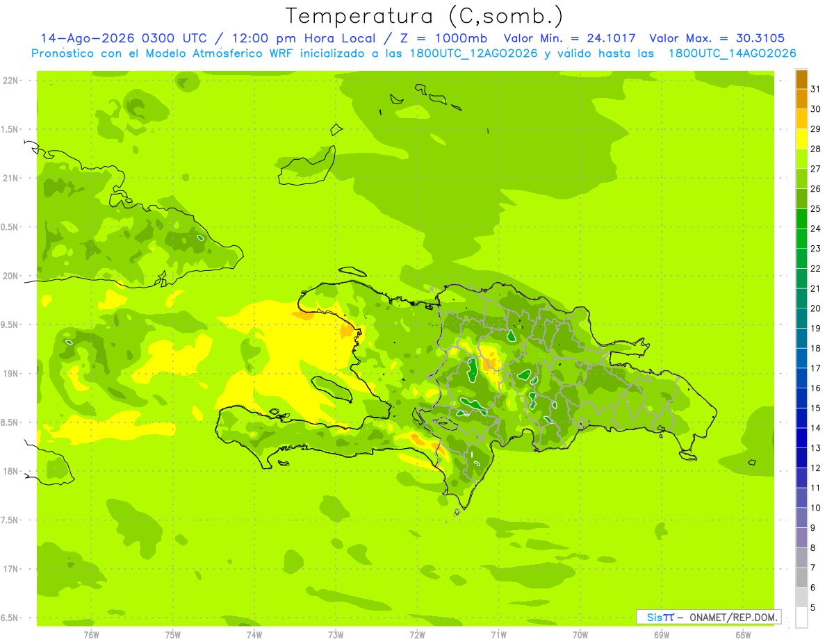The width and height of the screenshot is (834, 644).
Task: Click the "1800UTC_14AGO2026" valid-until time
Action: [732, 53]
